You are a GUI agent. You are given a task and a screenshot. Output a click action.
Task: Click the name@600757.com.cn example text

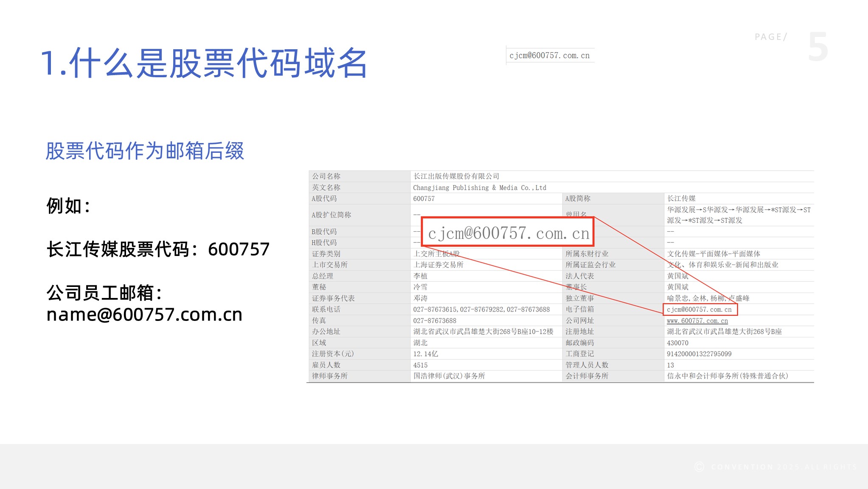144,315
